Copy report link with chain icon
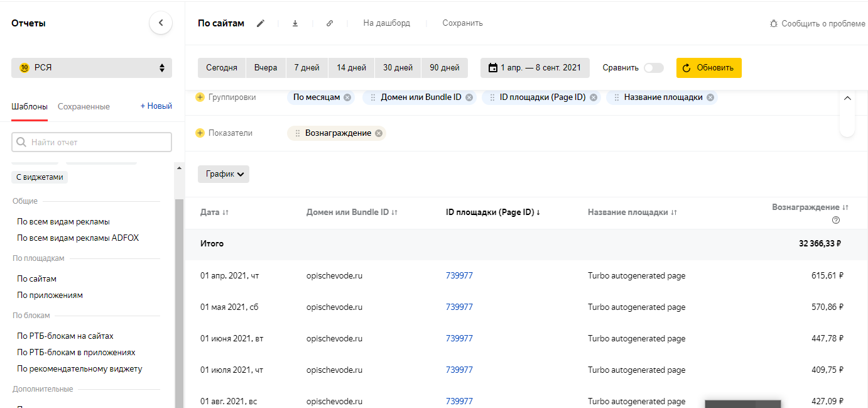868x408 pixels. coord(330,23)
